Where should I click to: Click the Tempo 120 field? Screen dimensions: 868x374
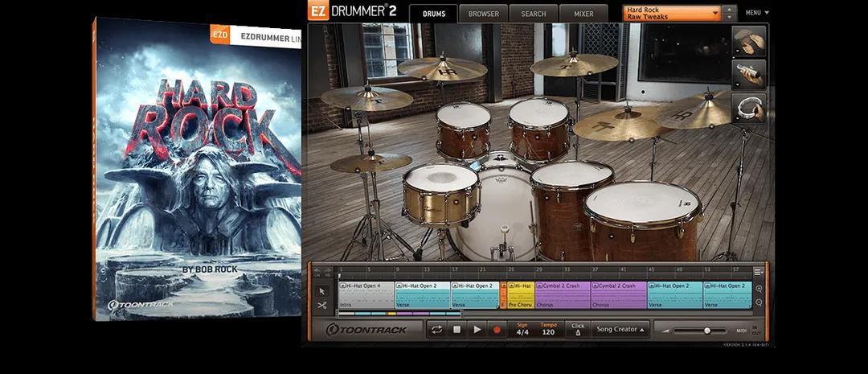click(548, 329)
